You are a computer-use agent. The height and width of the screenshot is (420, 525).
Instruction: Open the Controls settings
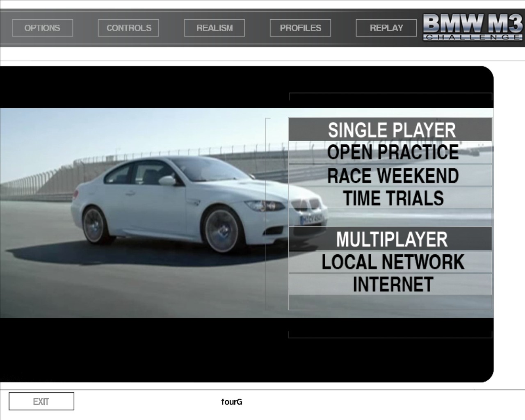pos(128,28)
